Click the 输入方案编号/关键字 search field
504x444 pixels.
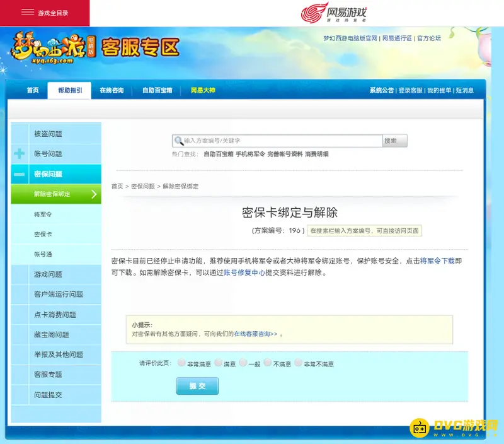pyautogui.click(x=277, y=141)
